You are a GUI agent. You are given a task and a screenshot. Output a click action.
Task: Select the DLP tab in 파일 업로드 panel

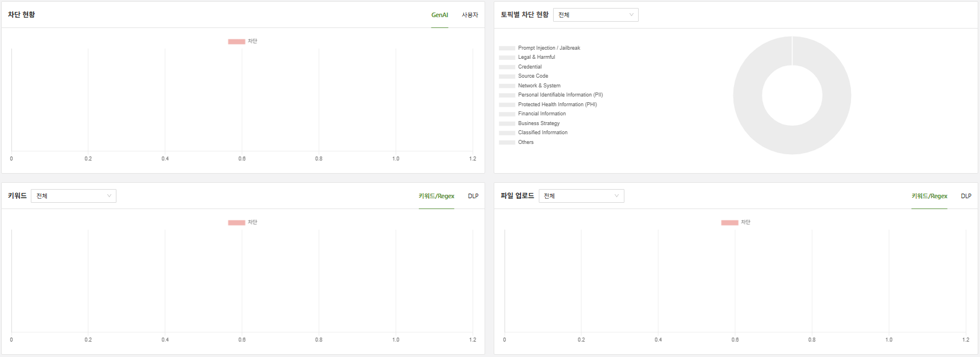point(966,196)
